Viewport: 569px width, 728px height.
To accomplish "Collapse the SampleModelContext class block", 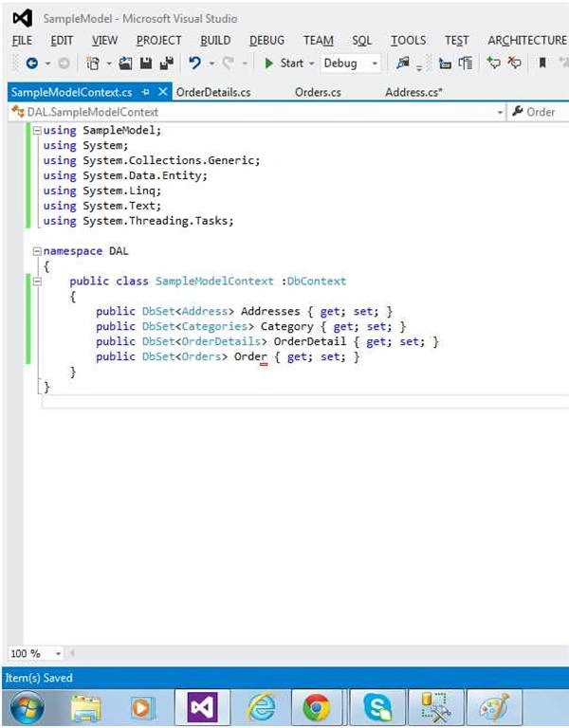I will [x=37, y=282].
